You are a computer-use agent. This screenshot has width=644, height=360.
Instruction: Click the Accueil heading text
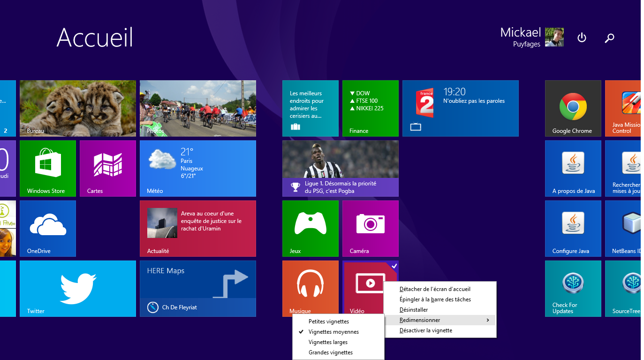coord(95,37)
